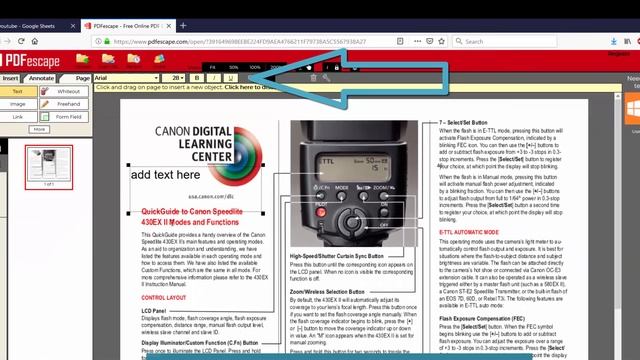Click the document scrollbar up arrow

click(617, 96)
